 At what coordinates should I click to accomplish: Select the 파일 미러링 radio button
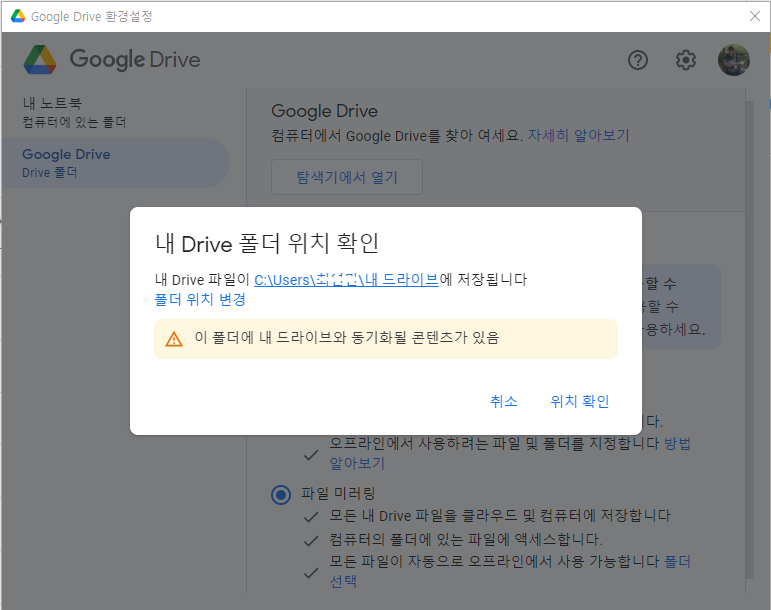pos(281,494)
